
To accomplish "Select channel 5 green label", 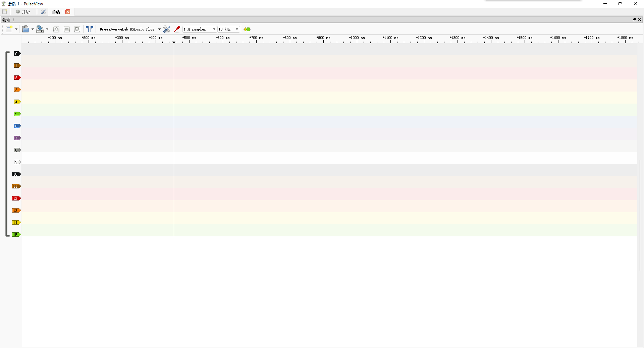I will pyautogui.click(x=17, y=114).
